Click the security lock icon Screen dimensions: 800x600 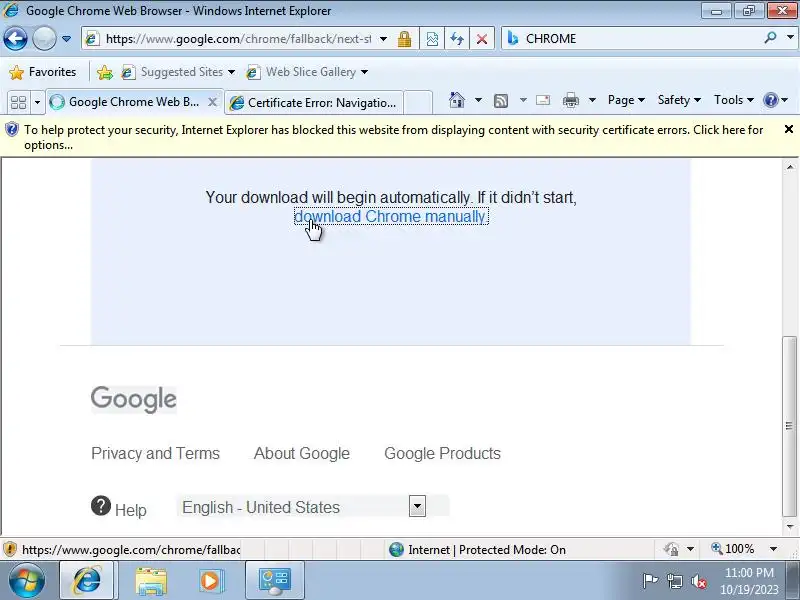(x=405, y=39)
